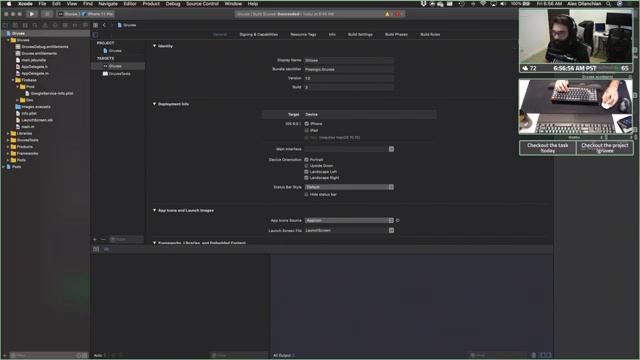640x360 pixels.
Task: Open the related items grid icon in jump bar
Action: click(96, 25)
